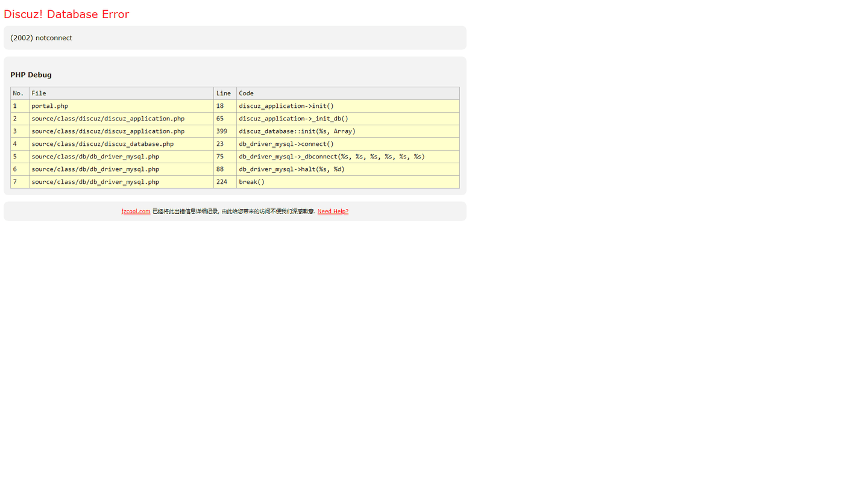Click the Need Help? link
This screenshot has width=868, height=488.
pos(333,211)
